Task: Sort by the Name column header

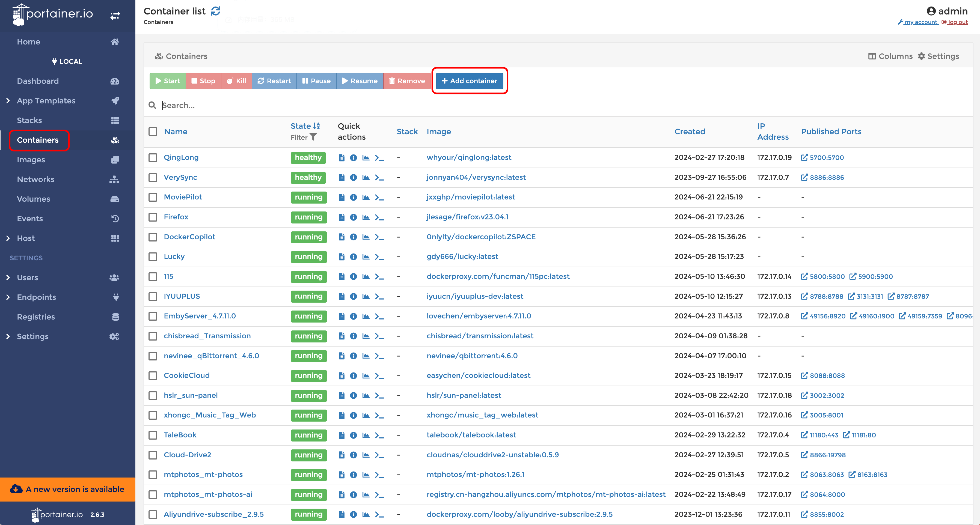Action: (176, 132)
